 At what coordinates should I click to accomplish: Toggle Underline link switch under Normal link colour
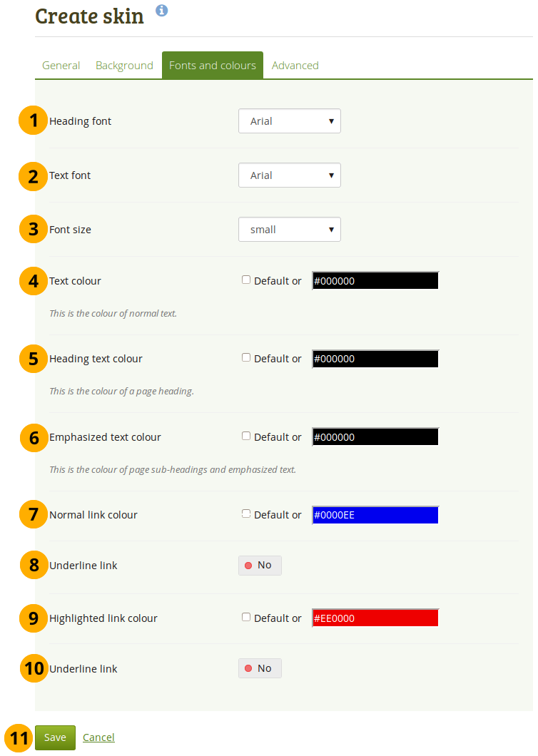coord(260,566)
